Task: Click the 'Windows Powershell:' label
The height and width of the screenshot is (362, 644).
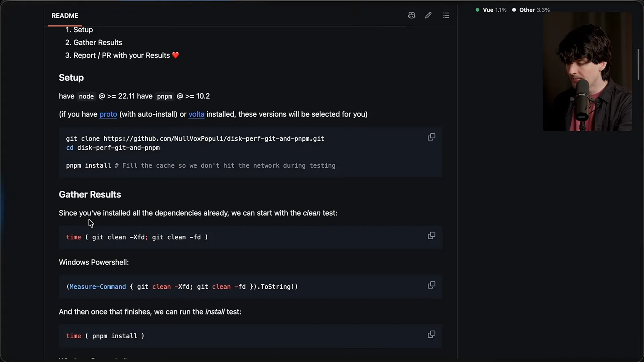Action: [x=94, y=262]
